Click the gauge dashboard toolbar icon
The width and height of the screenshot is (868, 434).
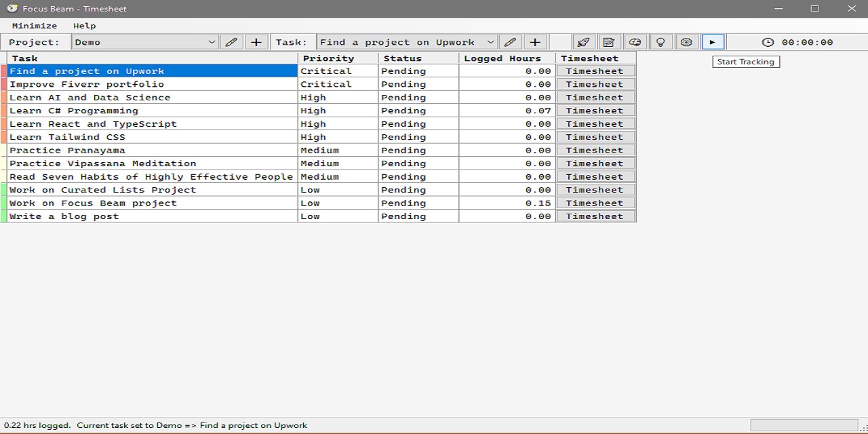coord(635,42)
